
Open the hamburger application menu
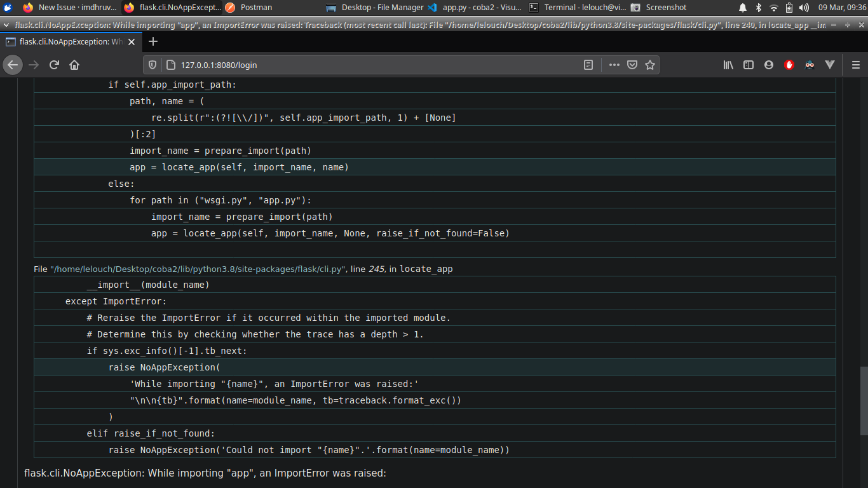coord(855,64)
